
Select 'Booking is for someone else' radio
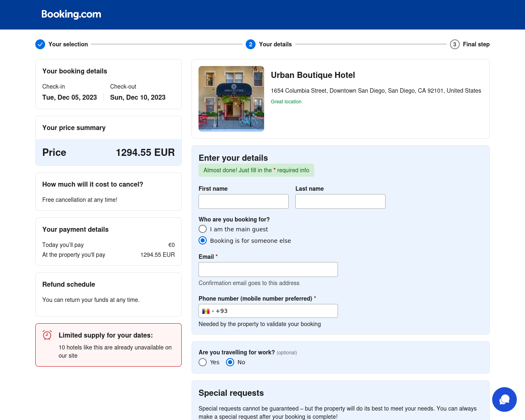point(203,240)
